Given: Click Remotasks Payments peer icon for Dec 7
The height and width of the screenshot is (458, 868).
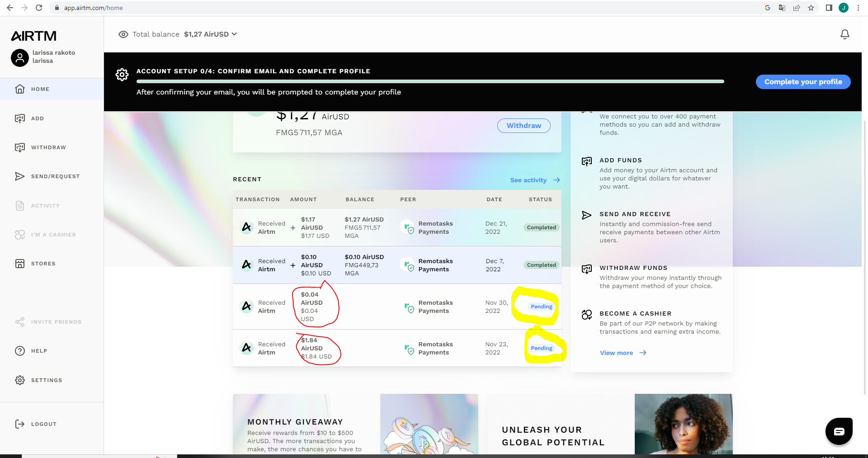Looking at the screenshot, I should [408, 264].
